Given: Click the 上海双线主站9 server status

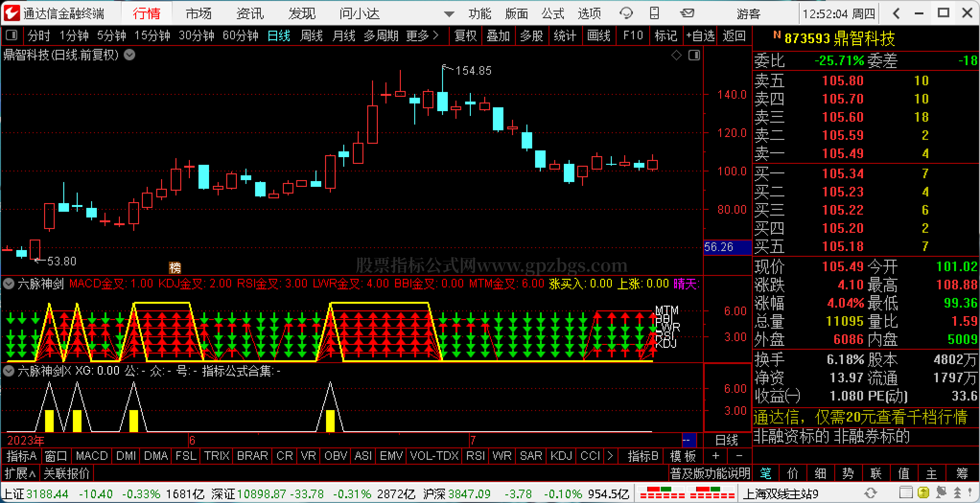Looking at the screenshot, I should click(781, 493).
